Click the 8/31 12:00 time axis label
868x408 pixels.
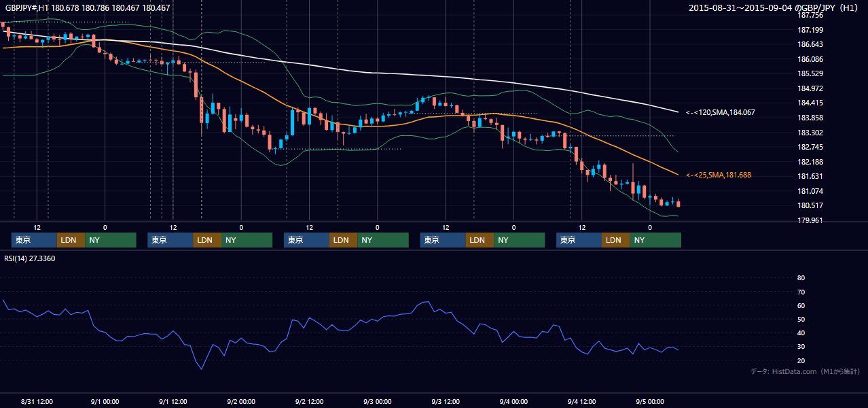tap(37, 402)
